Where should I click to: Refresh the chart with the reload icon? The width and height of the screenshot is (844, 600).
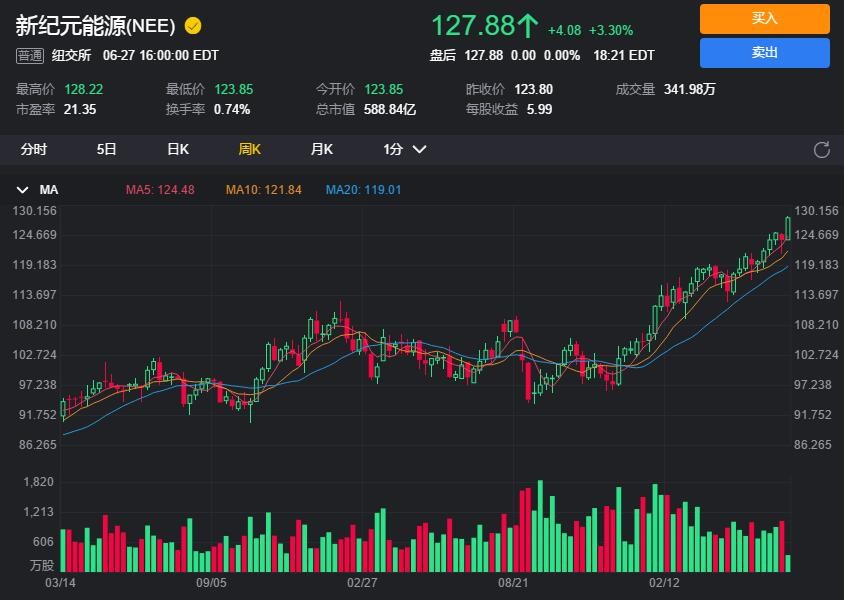point(822,150)
